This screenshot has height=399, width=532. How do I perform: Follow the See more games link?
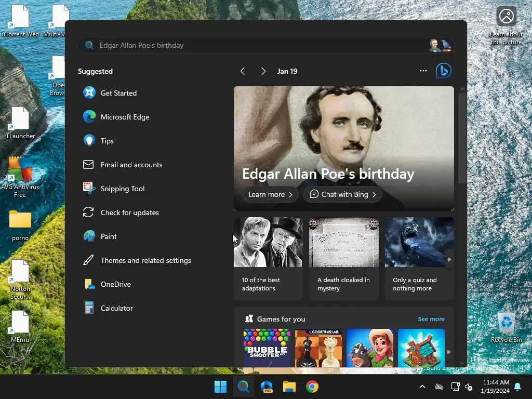click(431, 319)
